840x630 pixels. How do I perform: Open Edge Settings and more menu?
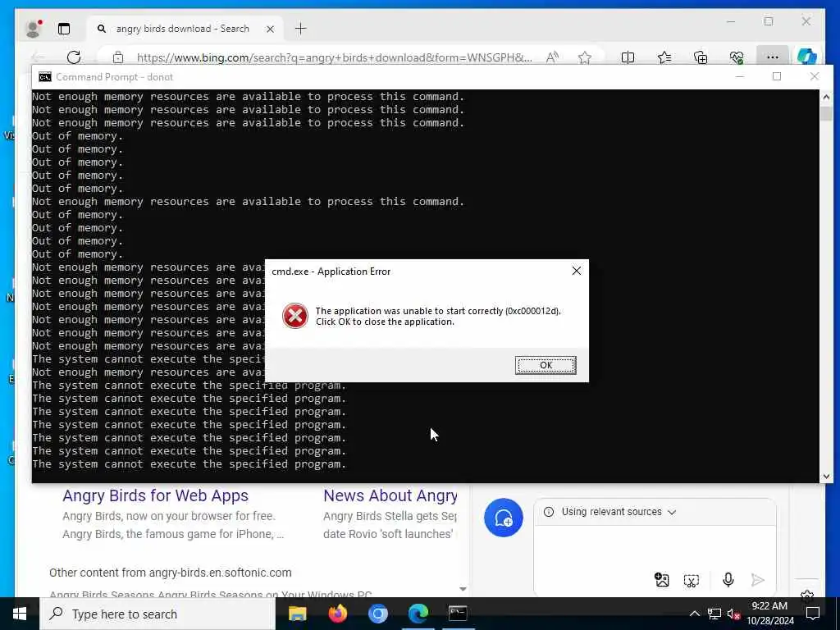tap(772, 57)
